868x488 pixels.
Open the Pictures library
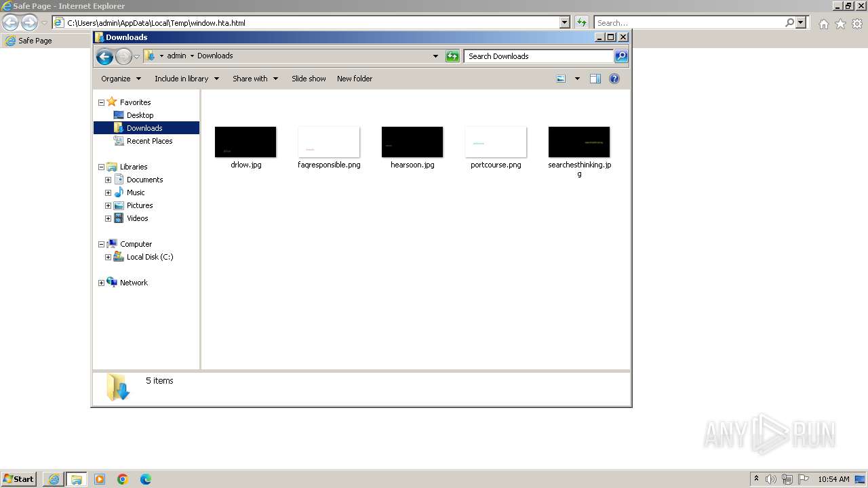tap(140, 205)
